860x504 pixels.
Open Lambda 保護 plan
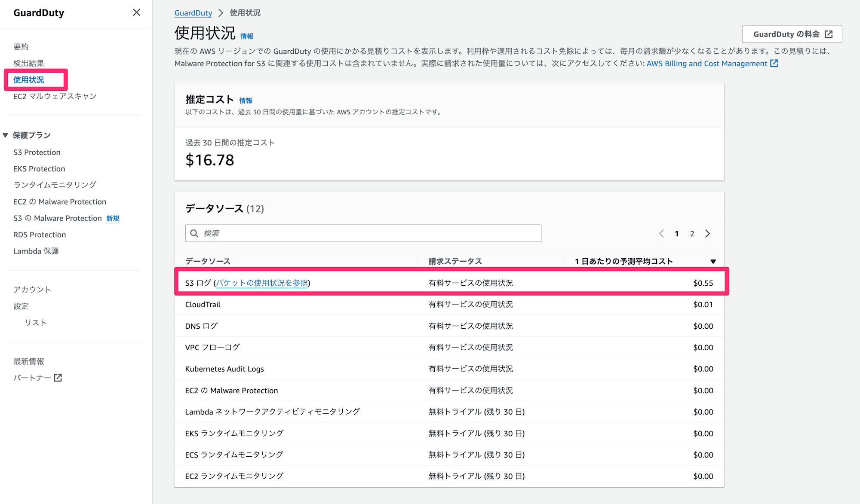[36, 251]
